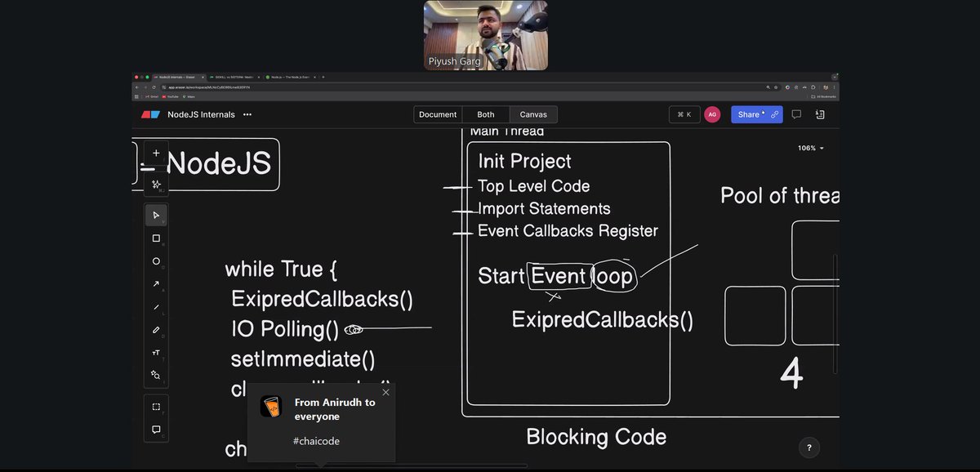Select the Node.js Event Loop browser tab
The height and width of the screenshot is (472, 980).
click(x=289, y=77)
